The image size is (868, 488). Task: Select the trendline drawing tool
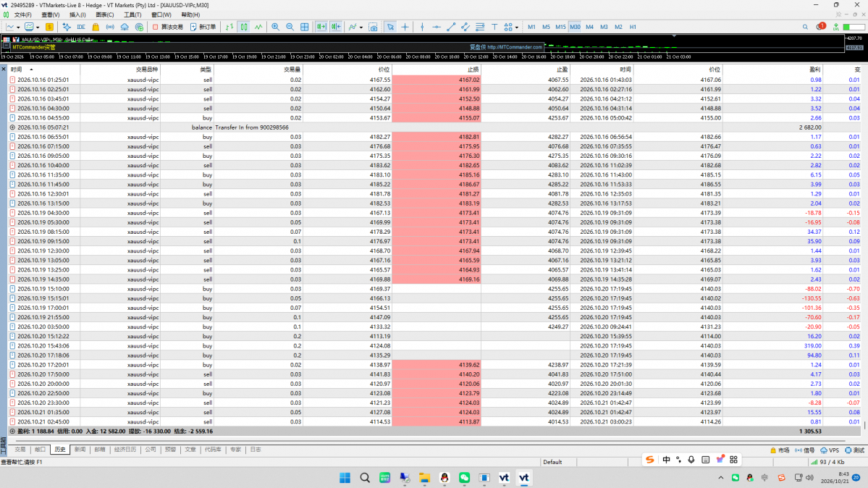pyautogui.click(x=451, y=27)
